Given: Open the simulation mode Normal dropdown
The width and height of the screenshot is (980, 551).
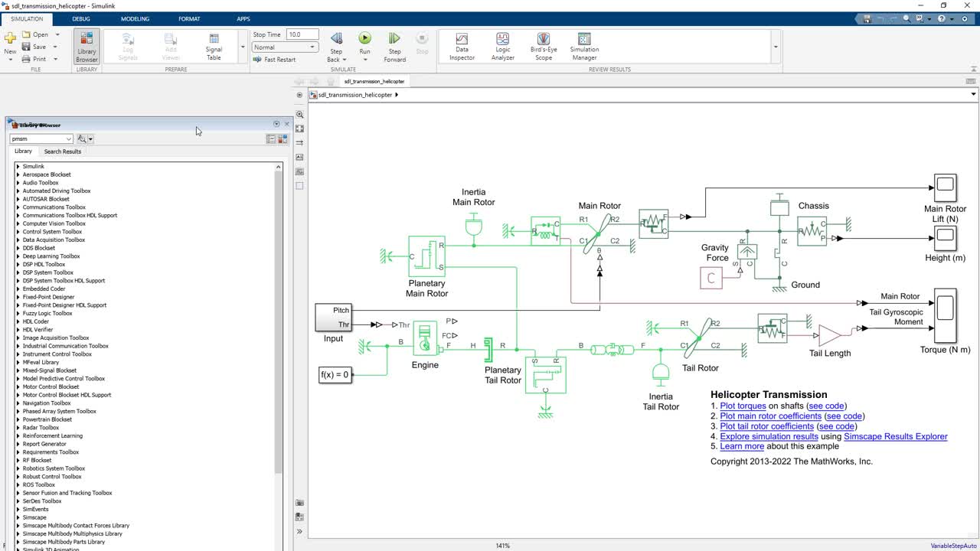Looking at the screenshot, I should click(x=285, y=47).
